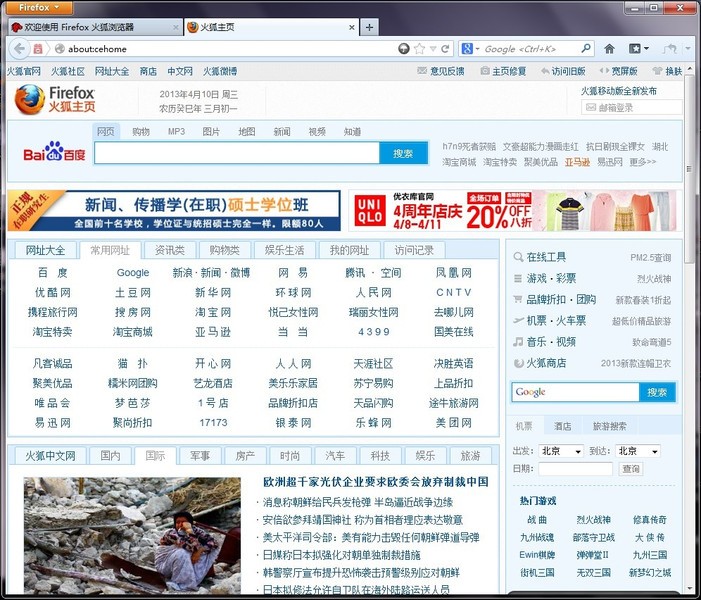This screenshot has height=600, width=701.
Task: Open the 到达 city dropdown
Action: point(638,451)
